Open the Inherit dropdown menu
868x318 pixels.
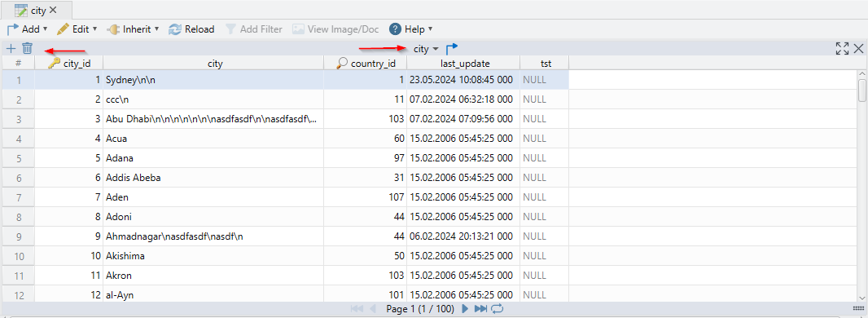[x=132, y=29]
